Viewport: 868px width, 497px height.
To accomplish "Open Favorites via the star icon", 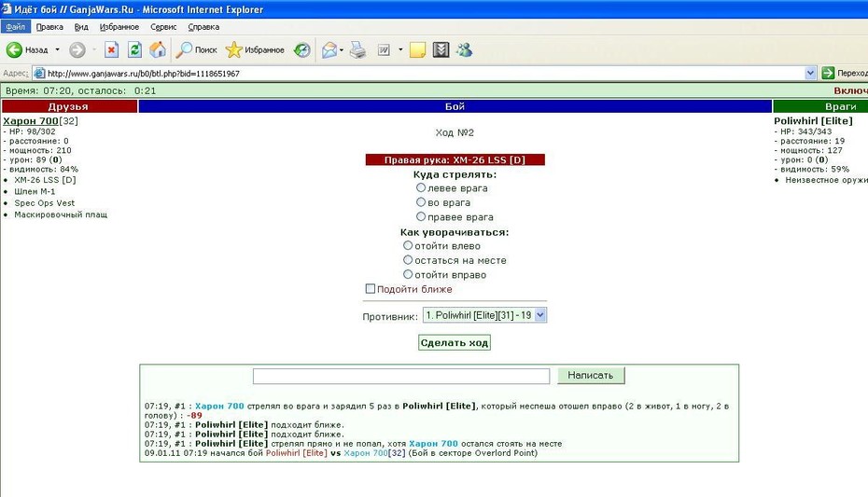I will click(x=233, y=49).
